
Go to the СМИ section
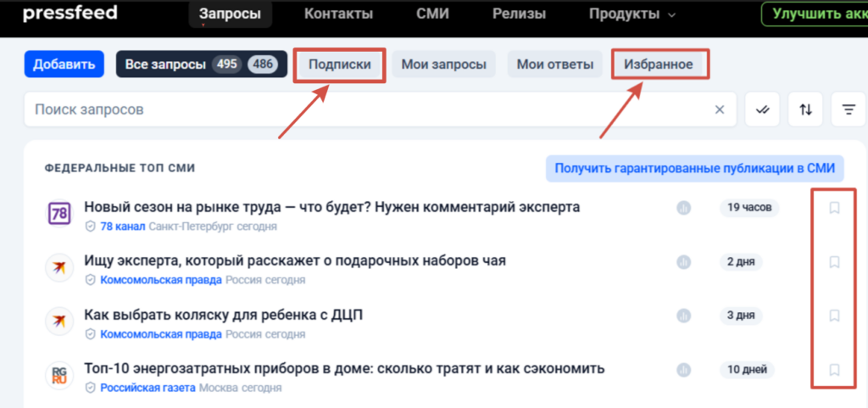point(432,14)
